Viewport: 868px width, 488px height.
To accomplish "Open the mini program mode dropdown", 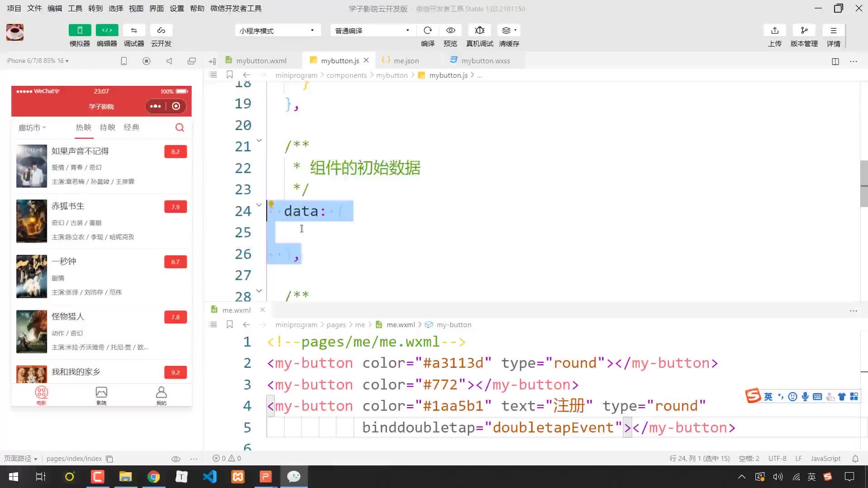I will (x=278, y=30).
